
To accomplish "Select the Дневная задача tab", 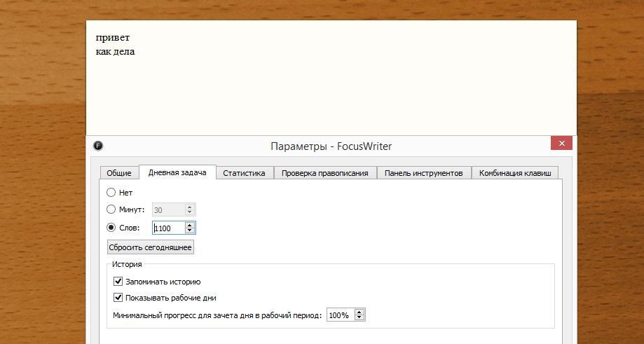I will pyautogui.click(x=177, y=172).
